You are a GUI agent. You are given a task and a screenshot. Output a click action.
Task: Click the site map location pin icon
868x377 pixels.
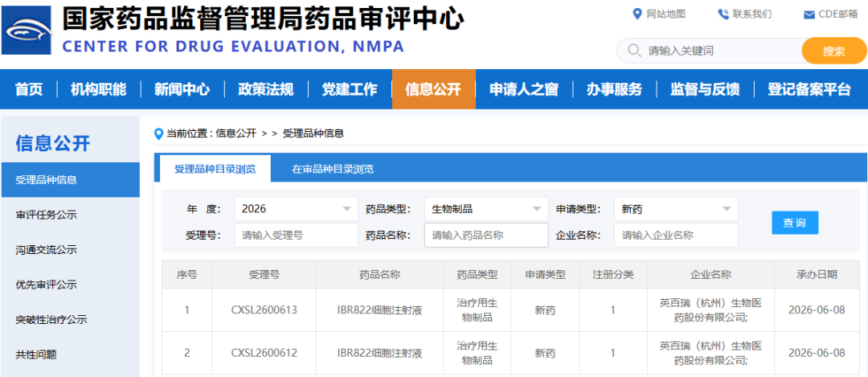pyautogui.click(x=637, y=14)
